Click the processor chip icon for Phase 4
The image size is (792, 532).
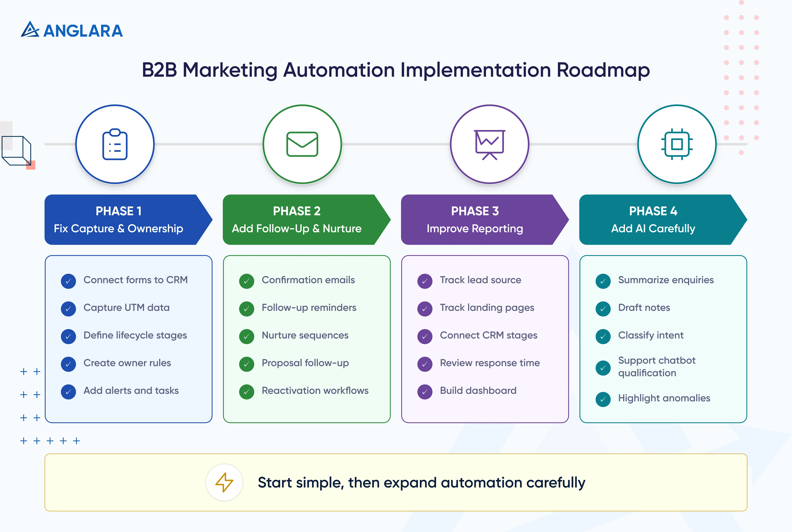(x=677, y=144)
